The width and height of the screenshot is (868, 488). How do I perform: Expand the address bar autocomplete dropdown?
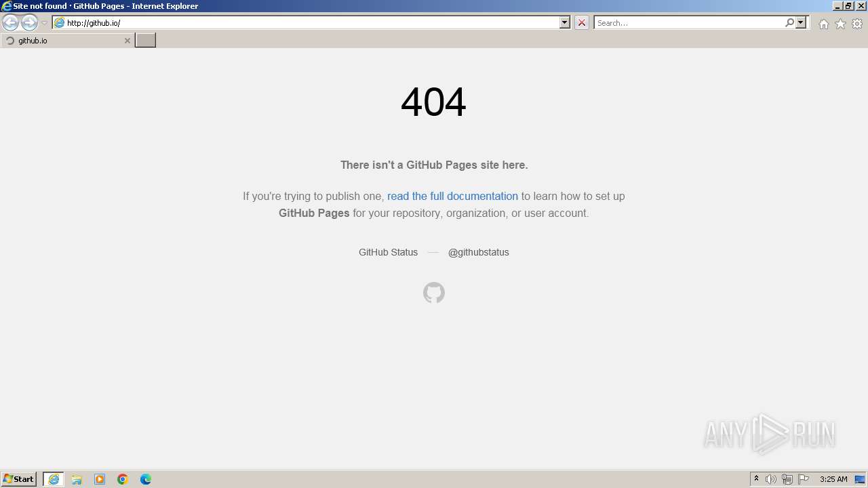coord(565,22)
